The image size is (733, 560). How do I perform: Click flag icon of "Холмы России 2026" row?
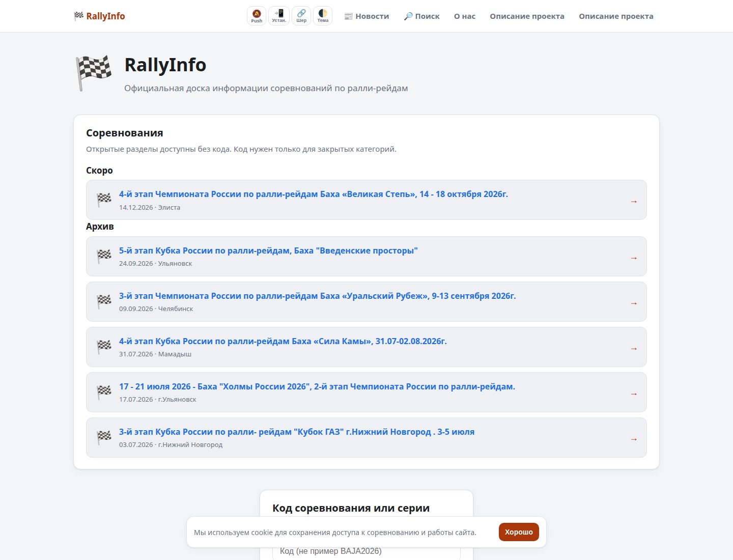point(104,392)
